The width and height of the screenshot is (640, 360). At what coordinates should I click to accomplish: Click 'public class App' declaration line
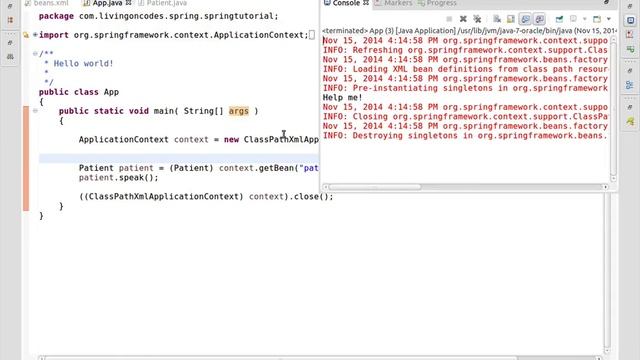[79, 92]
